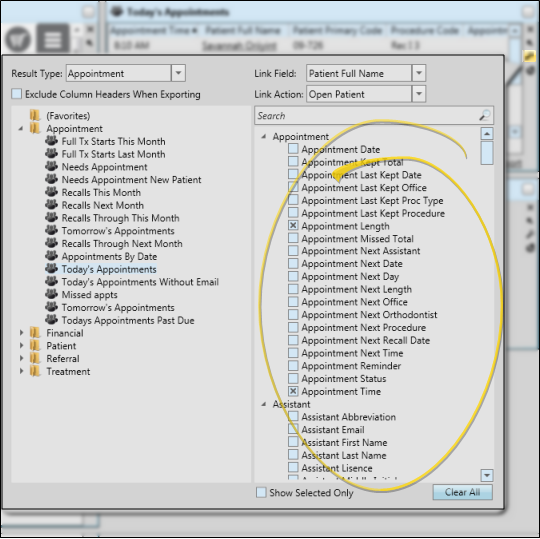
Task: Enable Exclude Column Headers When Exporting
Action: (16, 94)
